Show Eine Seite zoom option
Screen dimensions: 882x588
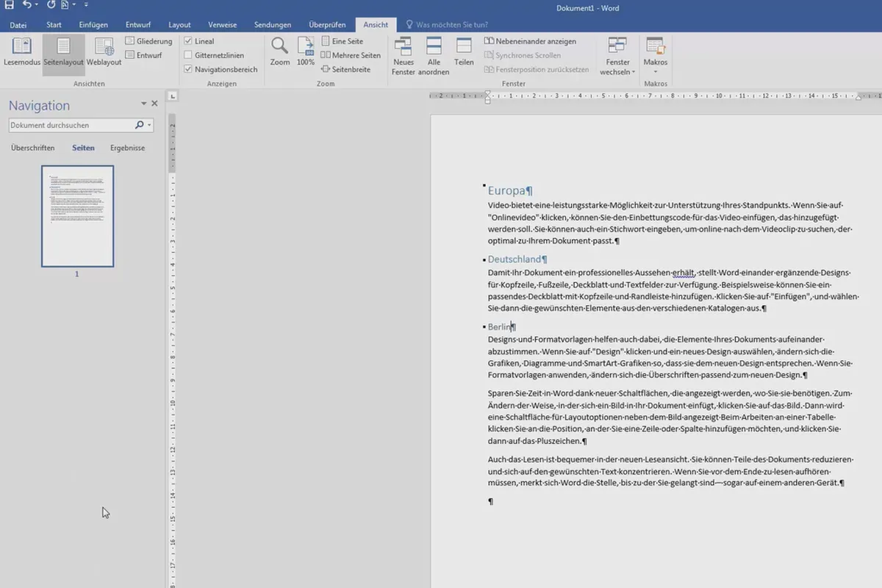(x=343, y=42)
